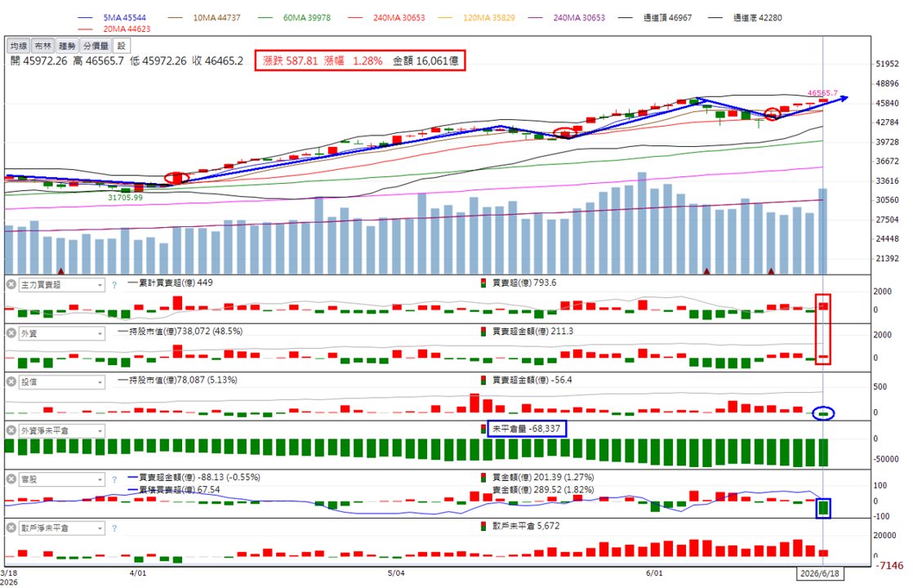Select the 趨勢 tab
This screenshot has height=588, width=913.
(x=67, y=46)
